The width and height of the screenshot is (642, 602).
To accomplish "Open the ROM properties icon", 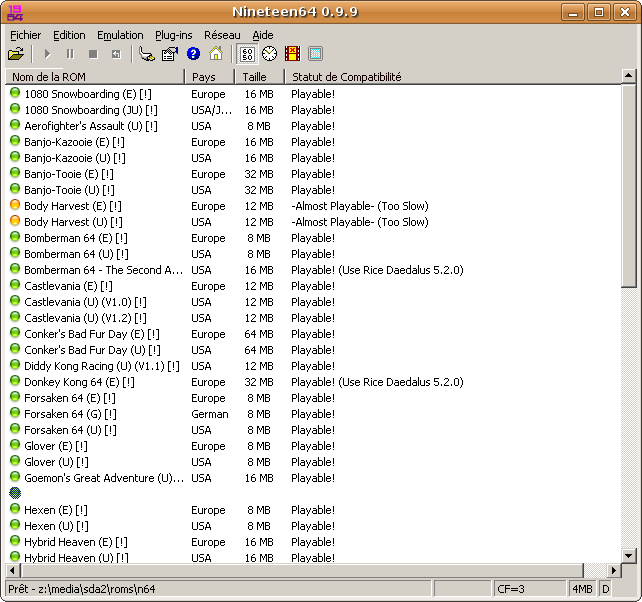I will (x=170, y=54).
